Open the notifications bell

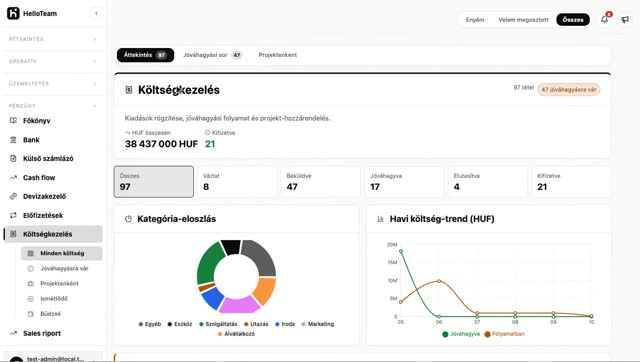(604, 19)
